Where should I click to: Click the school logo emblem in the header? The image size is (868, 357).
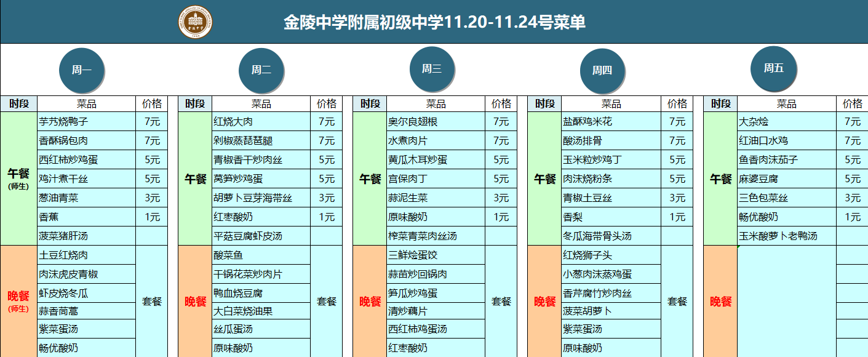point(196,22)
